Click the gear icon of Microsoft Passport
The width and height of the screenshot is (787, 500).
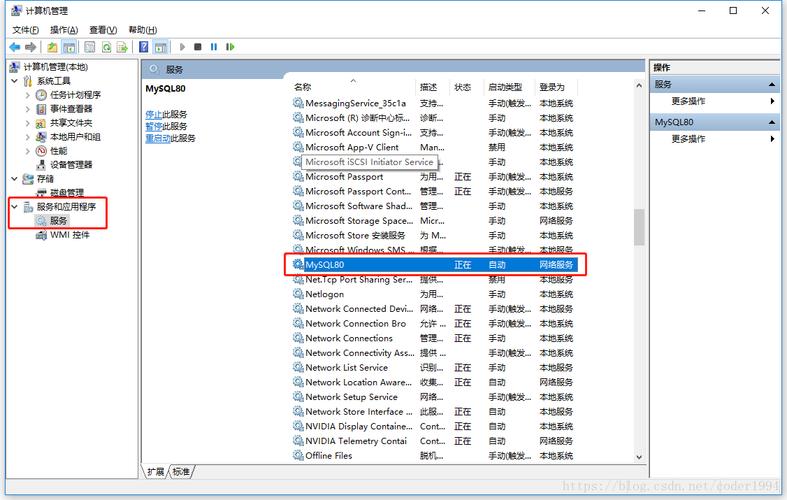coord(298,177)
